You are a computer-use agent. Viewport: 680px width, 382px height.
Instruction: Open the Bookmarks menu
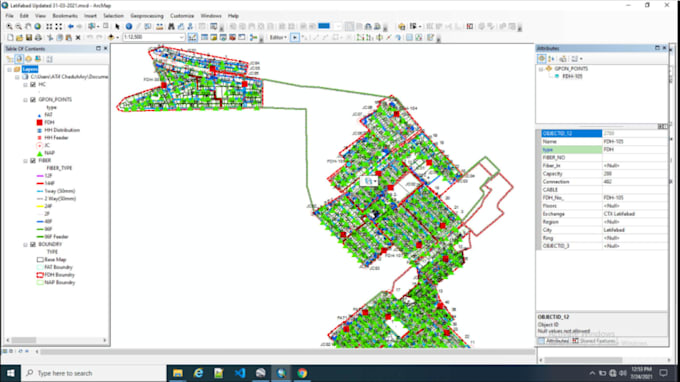point(65,16)
